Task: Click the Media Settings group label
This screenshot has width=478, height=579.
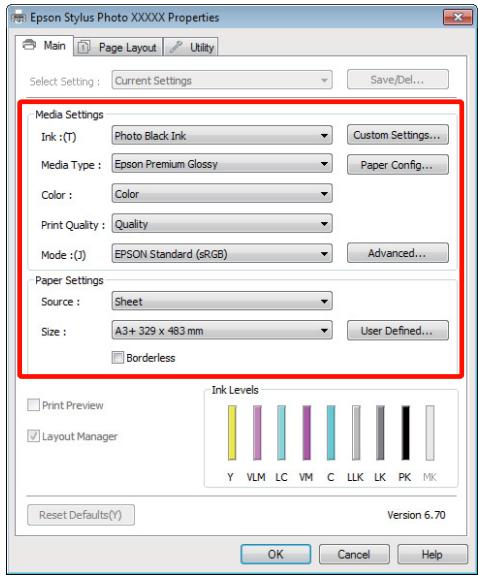Action: pyautogui.click(x=69, y=114)
